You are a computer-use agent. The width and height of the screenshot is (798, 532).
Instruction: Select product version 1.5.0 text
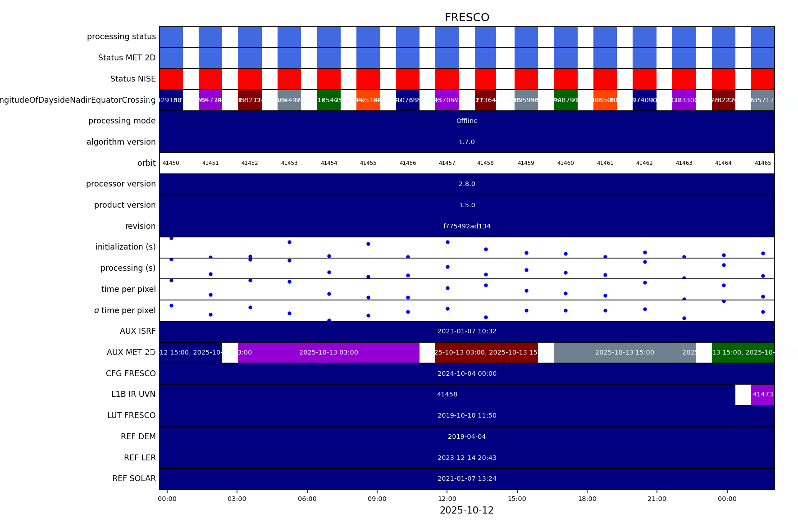[467, 205]
